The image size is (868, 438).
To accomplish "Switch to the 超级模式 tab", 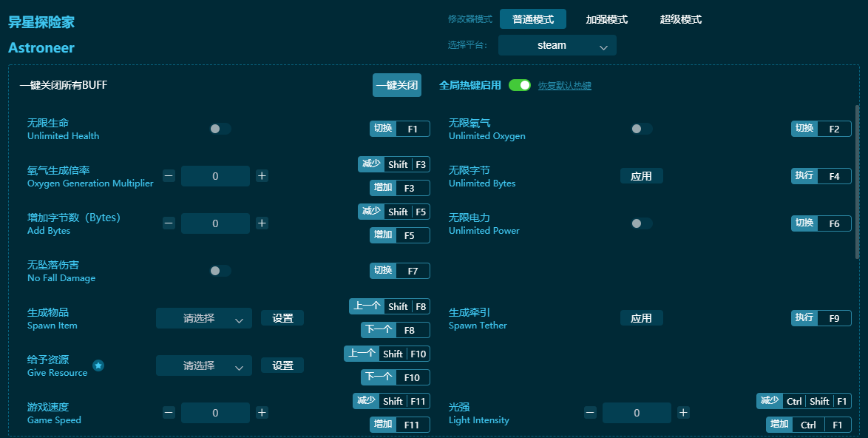I will point(681,19).
